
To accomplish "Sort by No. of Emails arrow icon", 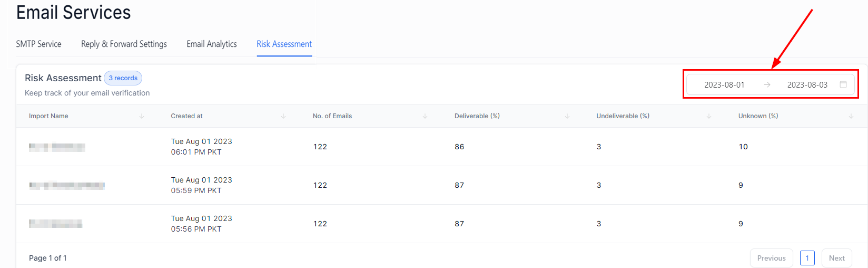I will [x=425, y=116].
